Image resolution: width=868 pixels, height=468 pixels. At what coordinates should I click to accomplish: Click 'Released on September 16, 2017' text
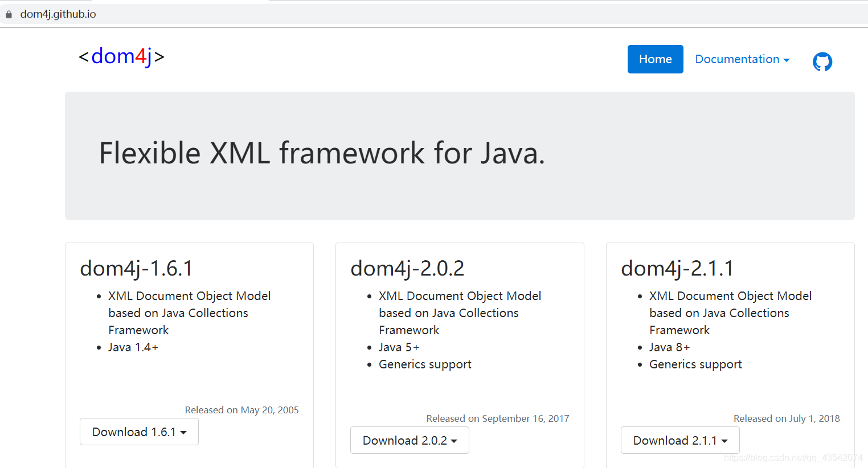click(498, 418)
